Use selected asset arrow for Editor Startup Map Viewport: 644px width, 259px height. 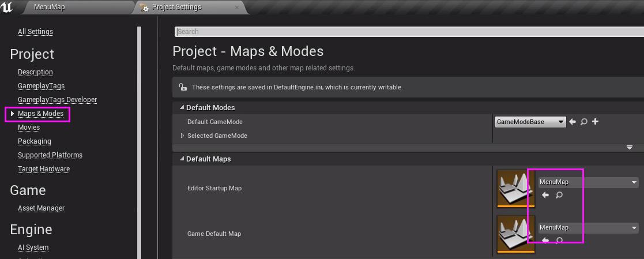click(545, 195)
